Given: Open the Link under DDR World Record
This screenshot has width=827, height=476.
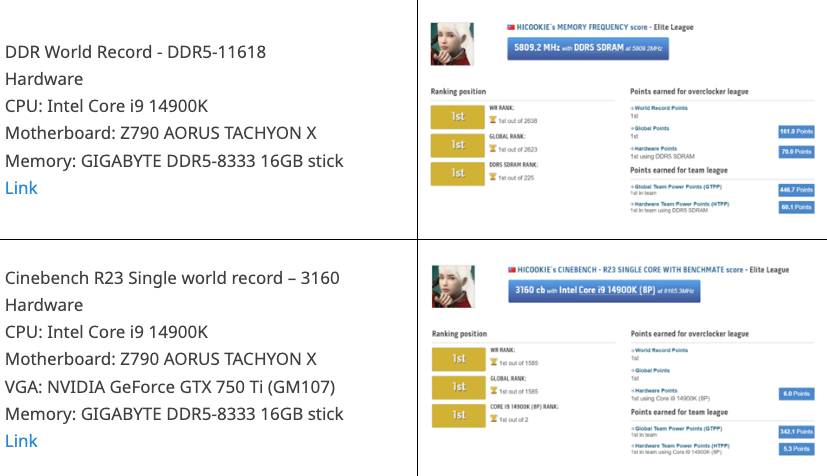Looking at the screenshot, I should pos(21,188).
